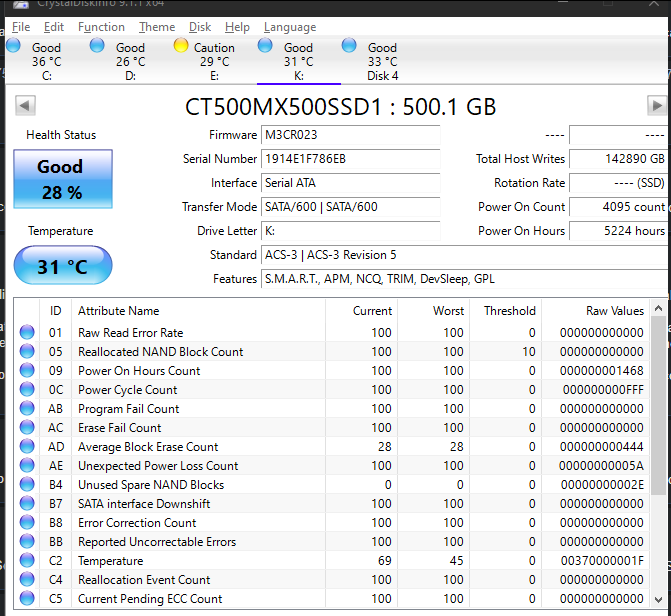Select the yellow Caution status icon for drive E:
The width and height of the screenshot is (671, 616).
181,45
